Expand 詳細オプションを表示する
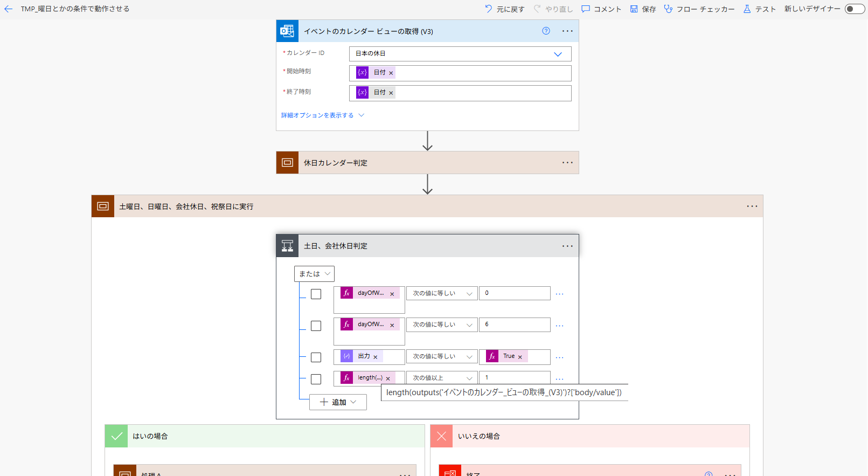This screenshot has height=476, width=868. point(323,115)
